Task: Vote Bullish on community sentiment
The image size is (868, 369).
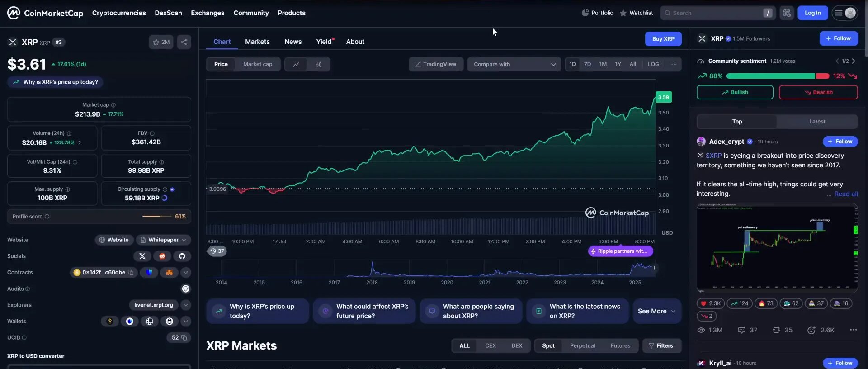Action: pos(735,92)
